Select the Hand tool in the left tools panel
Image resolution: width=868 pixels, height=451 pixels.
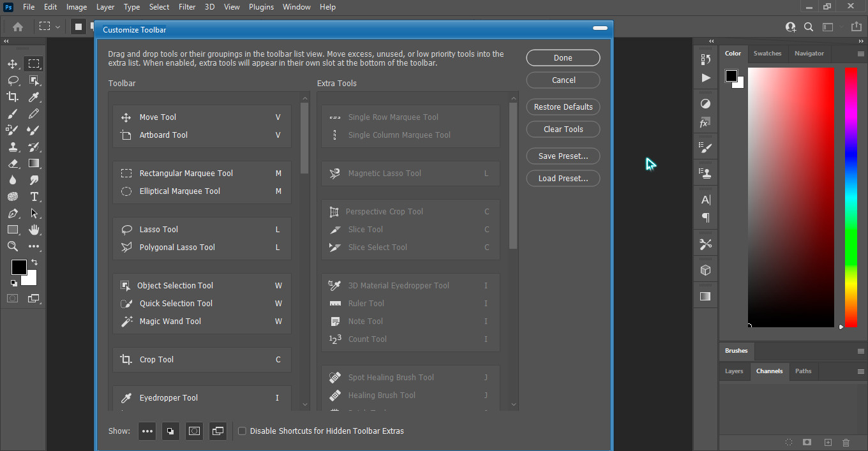[x=34, y=230]
